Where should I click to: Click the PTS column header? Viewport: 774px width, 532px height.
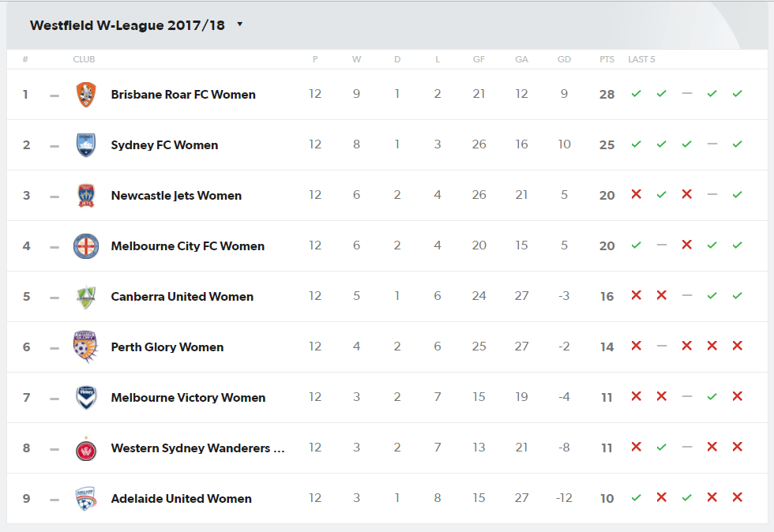point(607,59)
